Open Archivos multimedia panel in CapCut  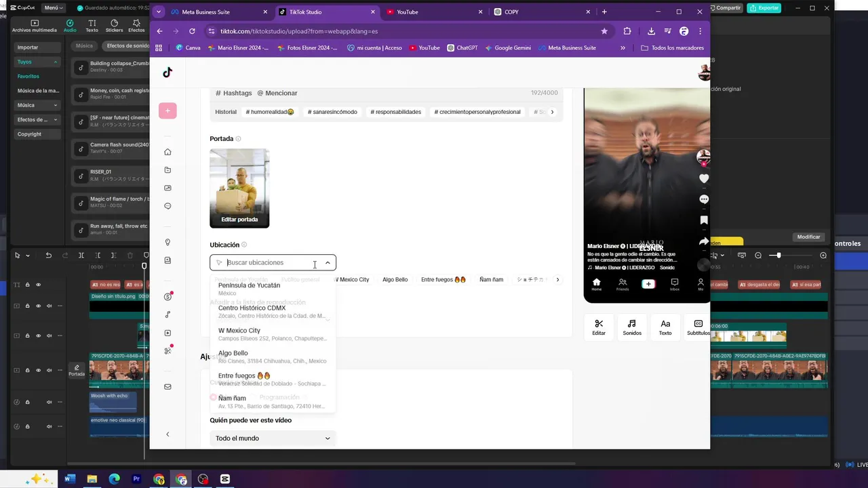(x=35, y=26)
